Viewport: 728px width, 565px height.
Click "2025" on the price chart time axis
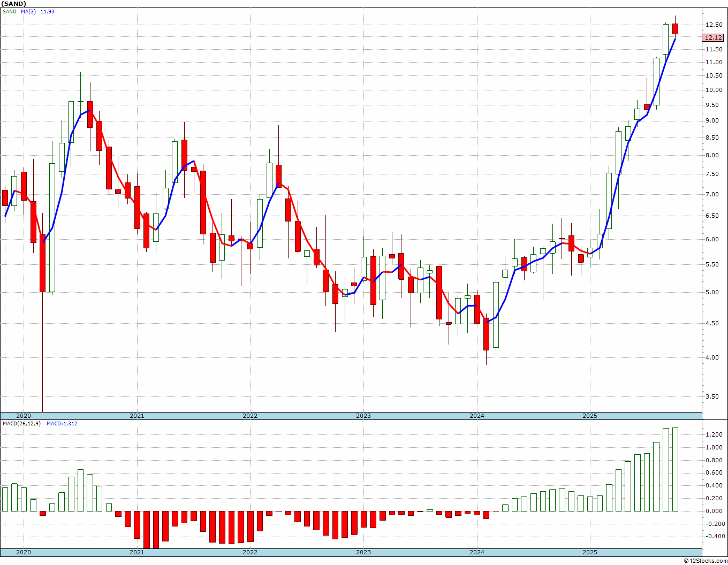pyautogui.click(x=590, y=416)
